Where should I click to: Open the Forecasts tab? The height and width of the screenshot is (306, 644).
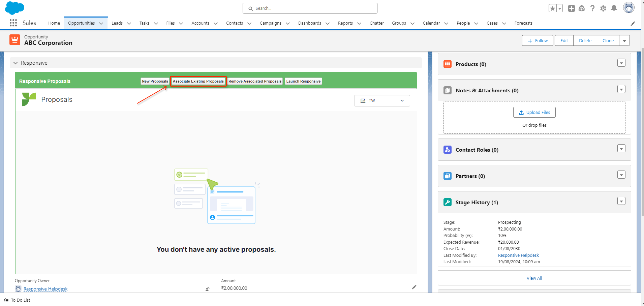coord(523,23)
